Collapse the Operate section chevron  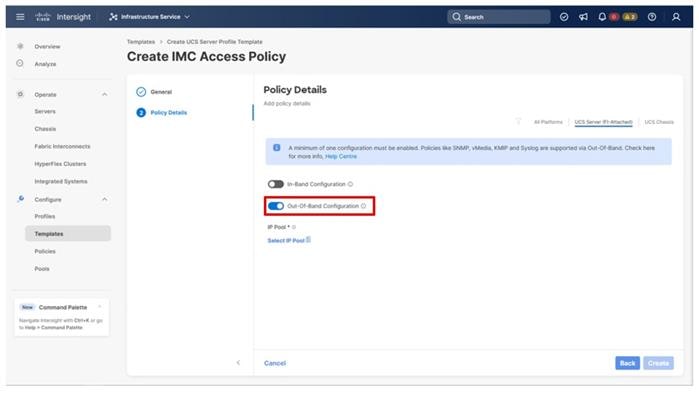104,94
